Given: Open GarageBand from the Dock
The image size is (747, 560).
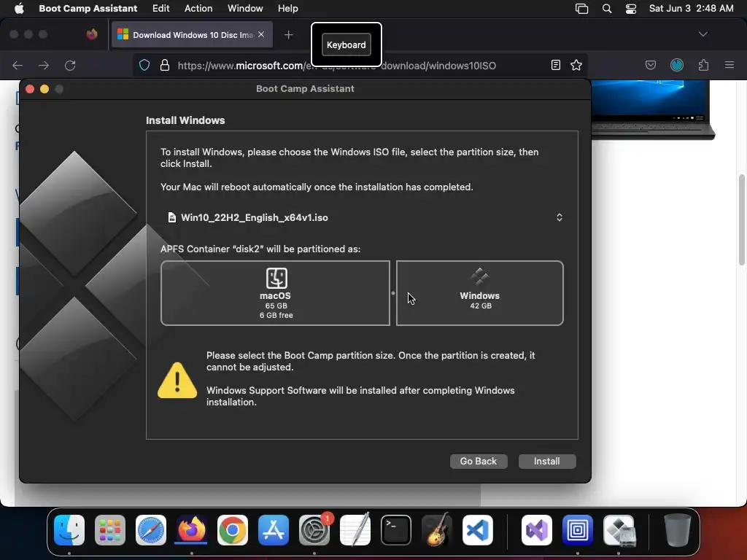Looking at the screenshot, I should coord(437,530).
